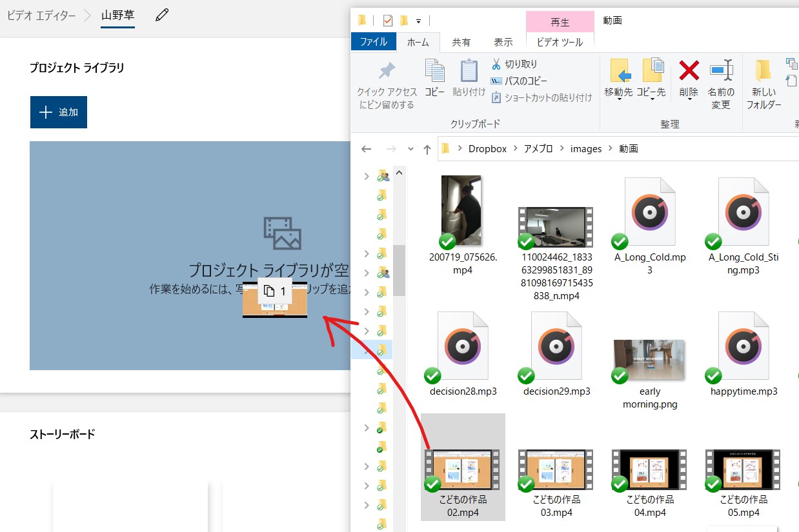
Task: Open the ファイル tab
Action: point(374,42)
